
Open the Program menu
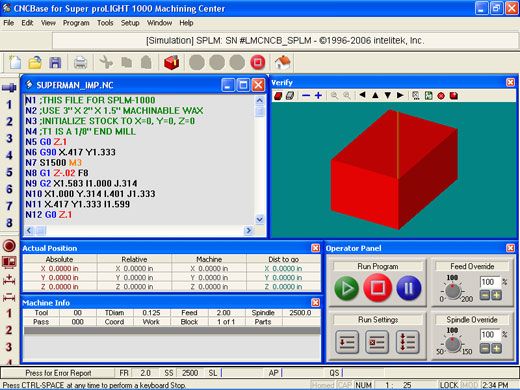76,23
